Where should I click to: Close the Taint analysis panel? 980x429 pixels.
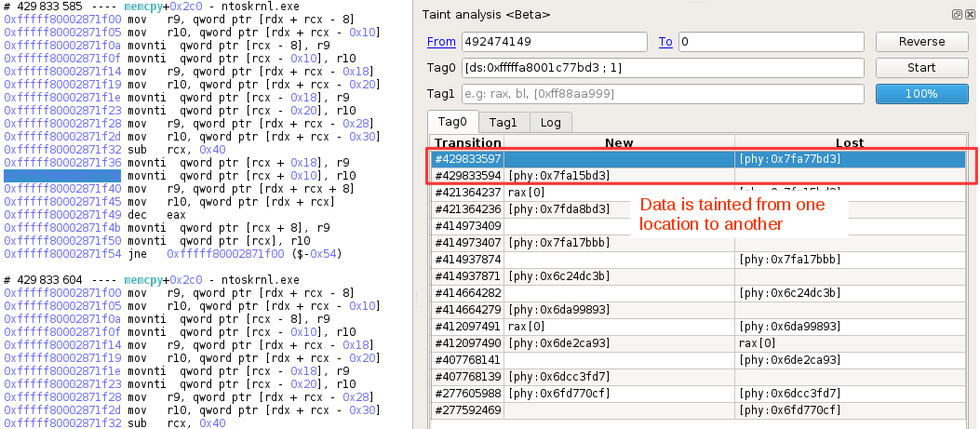(968, 15)
